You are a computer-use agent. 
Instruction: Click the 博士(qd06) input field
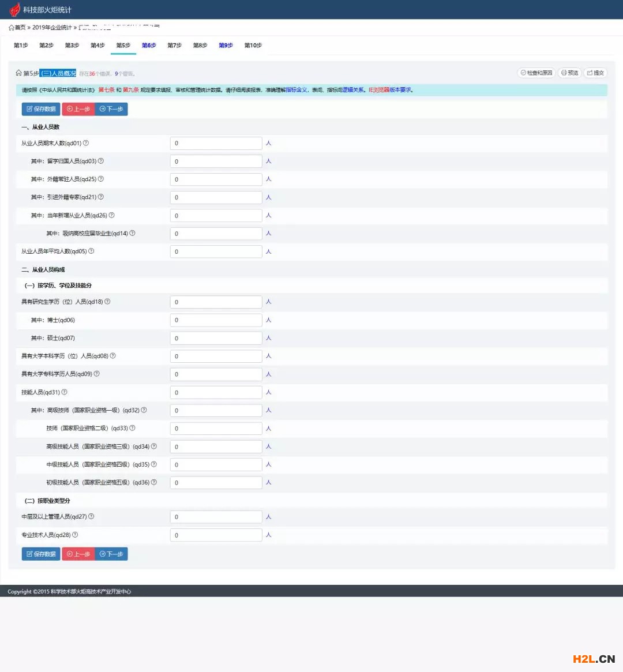(x=216, y=320)
